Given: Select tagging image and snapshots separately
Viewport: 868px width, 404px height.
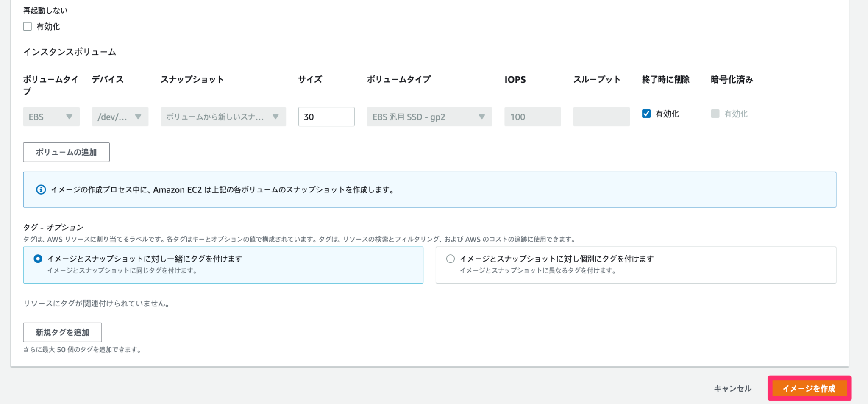Looking at the screenshot, I should (x=450, y=258).
